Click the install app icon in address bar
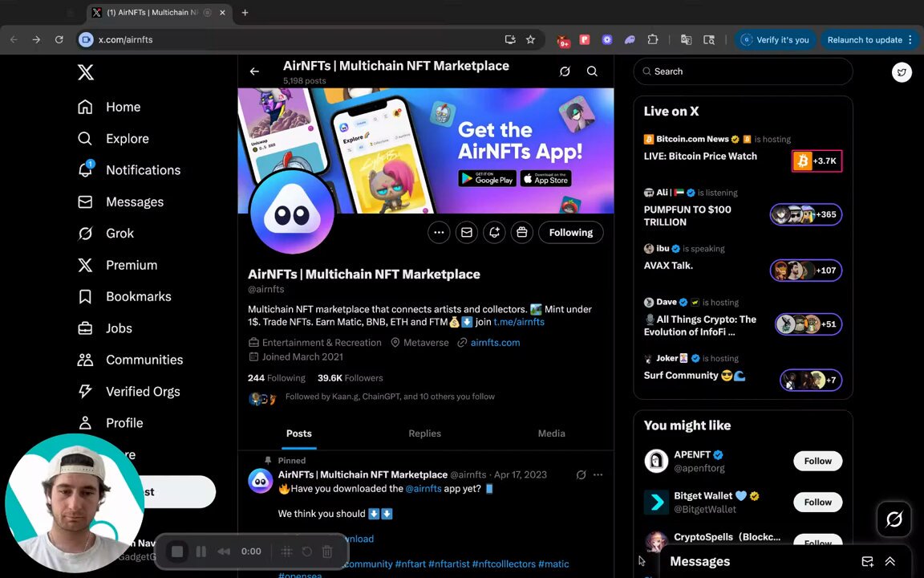 [510, 39]
